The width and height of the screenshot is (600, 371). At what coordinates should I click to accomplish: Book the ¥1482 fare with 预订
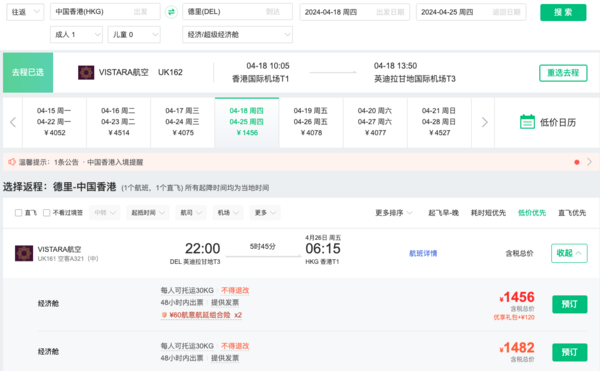tap(570, 352)
